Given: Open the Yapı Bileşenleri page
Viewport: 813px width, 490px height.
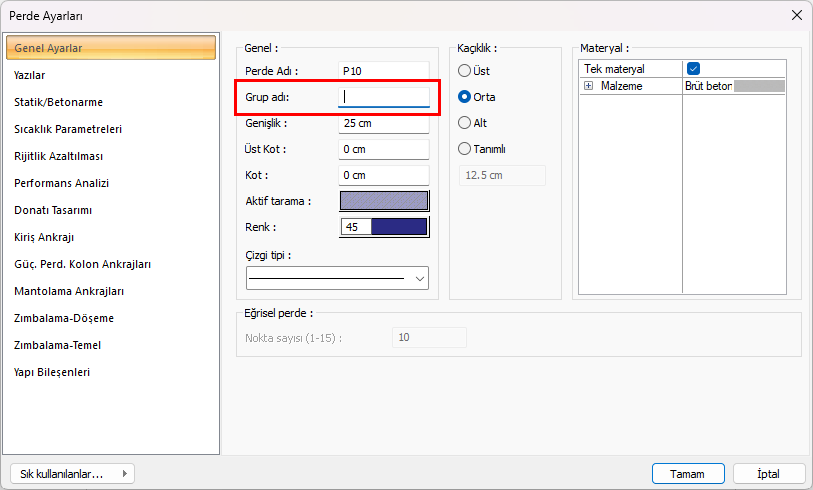Looking at the screenshot, I should click(52, 372).
